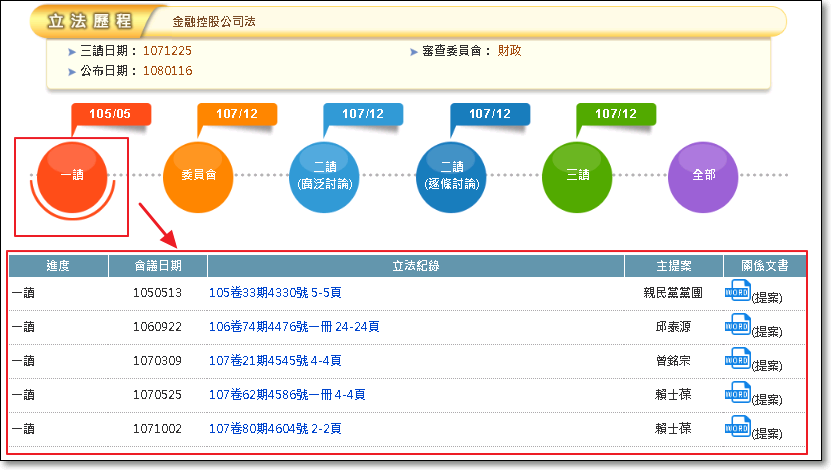Viewport: 831px width, 474px height.
Task: Select the green 三讀 stage circle
Action: pyautogui.click(x=577, y=176)
